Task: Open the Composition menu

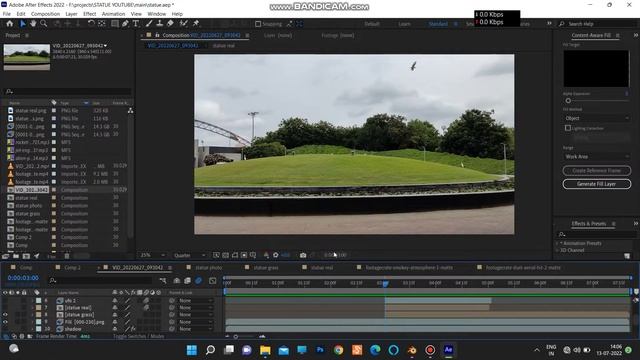Action: point(45,14)
